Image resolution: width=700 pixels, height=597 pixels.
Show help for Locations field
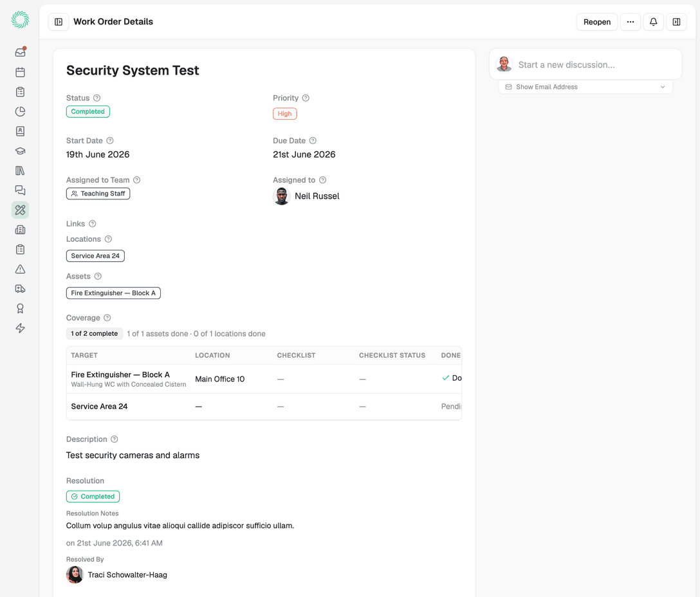coord(108,239)
